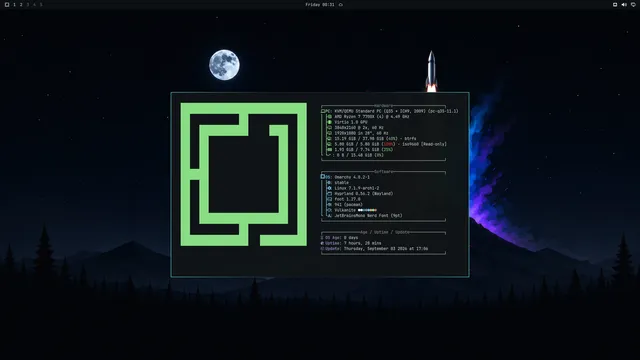Viewport: 640px width, 360px height.
Task: Click the 'Thursday, September' update date
Action: [386, 249]
